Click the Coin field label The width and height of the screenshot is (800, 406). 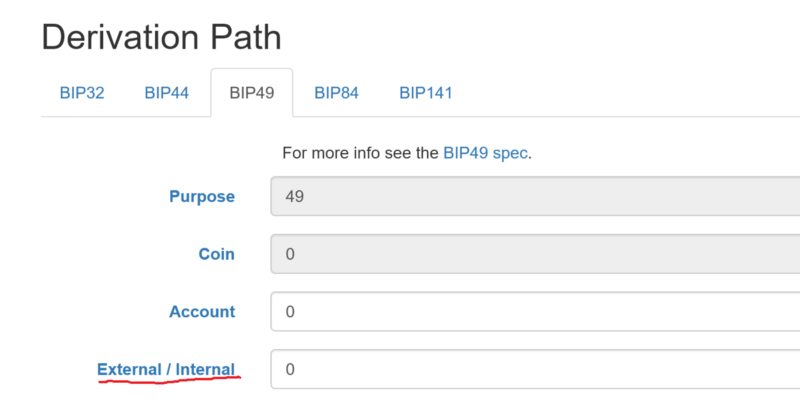click(x=216, y=254)
